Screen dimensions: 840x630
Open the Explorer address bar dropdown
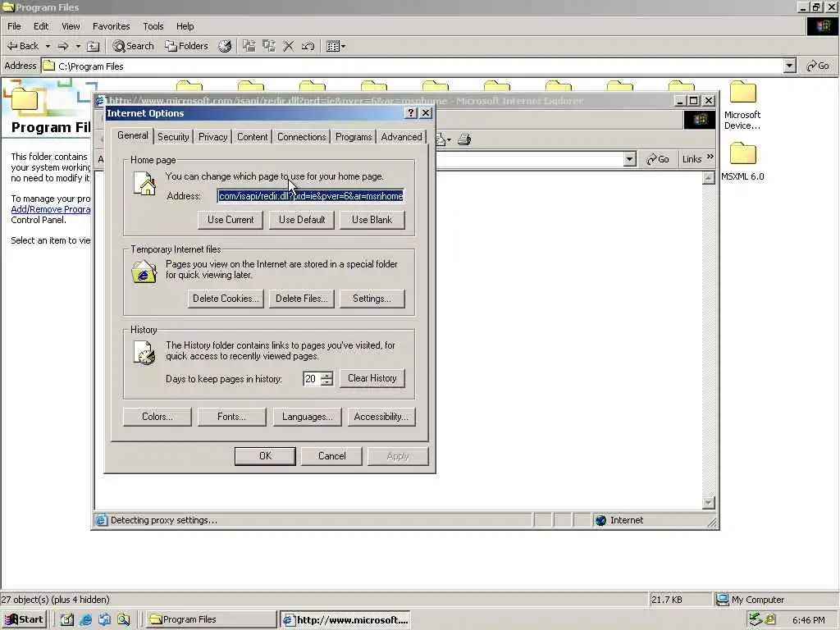[790, 66]
